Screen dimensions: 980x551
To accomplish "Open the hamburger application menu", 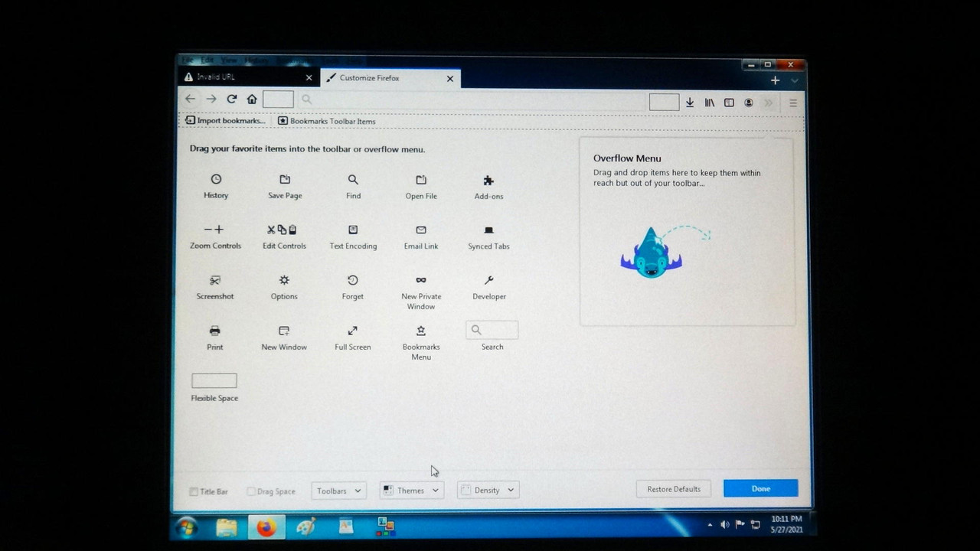I will [x=793, y=103].
